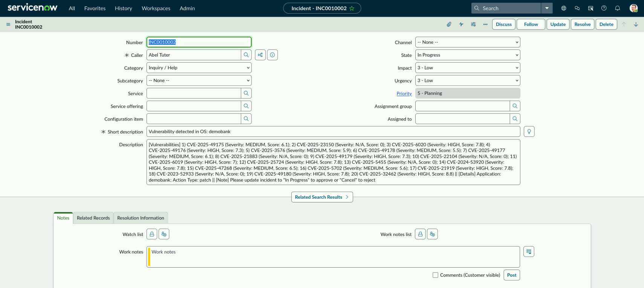
Task: Show related incidents for Caller icon
Action: coord(260,55)
